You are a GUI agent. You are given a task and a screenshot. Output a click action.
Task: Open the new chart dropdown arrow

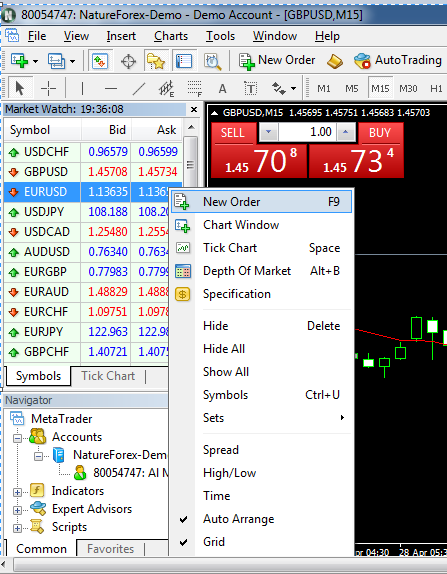pyautogui.click(x=36, y=61)
